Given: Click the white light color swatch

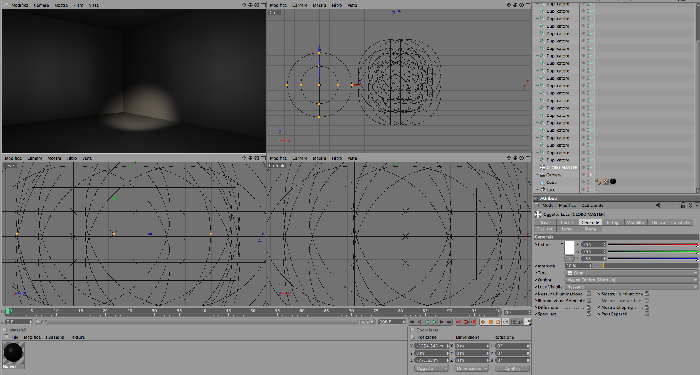Looking at the screenshot, I should (x=570, y=248).
